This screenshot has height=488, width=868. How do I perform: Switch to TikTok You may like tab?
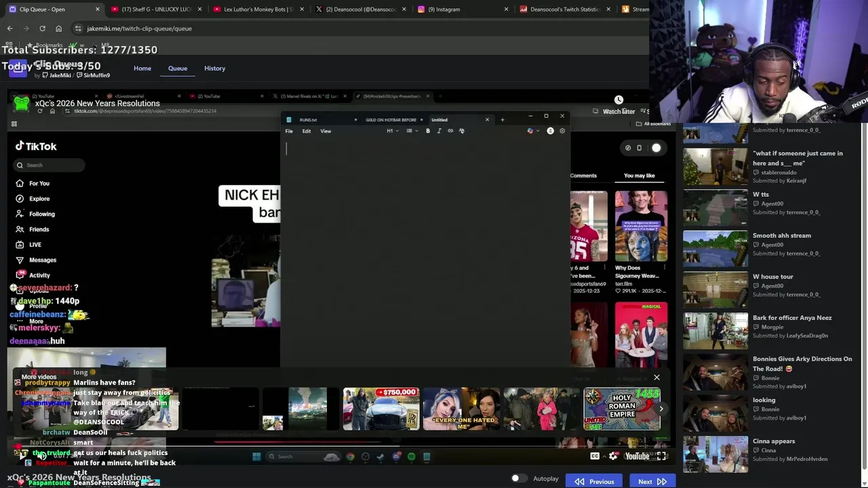click(639, 176)
